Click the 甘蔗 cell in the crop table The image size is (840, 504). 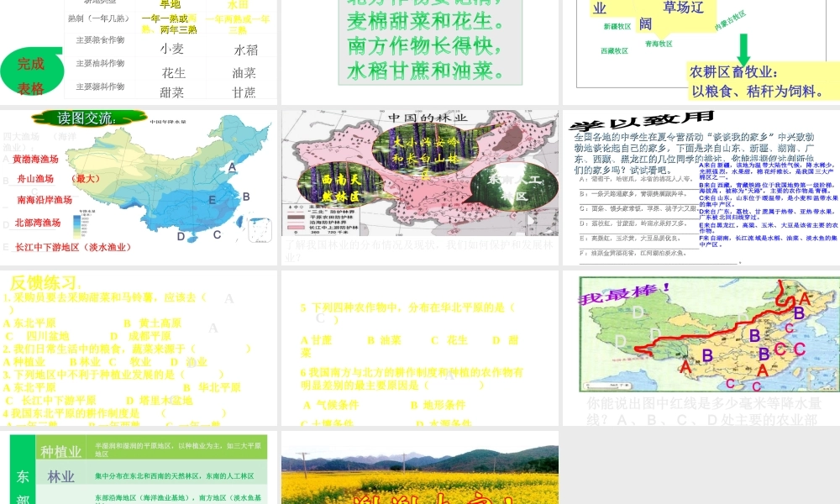[x=244, y=92]
